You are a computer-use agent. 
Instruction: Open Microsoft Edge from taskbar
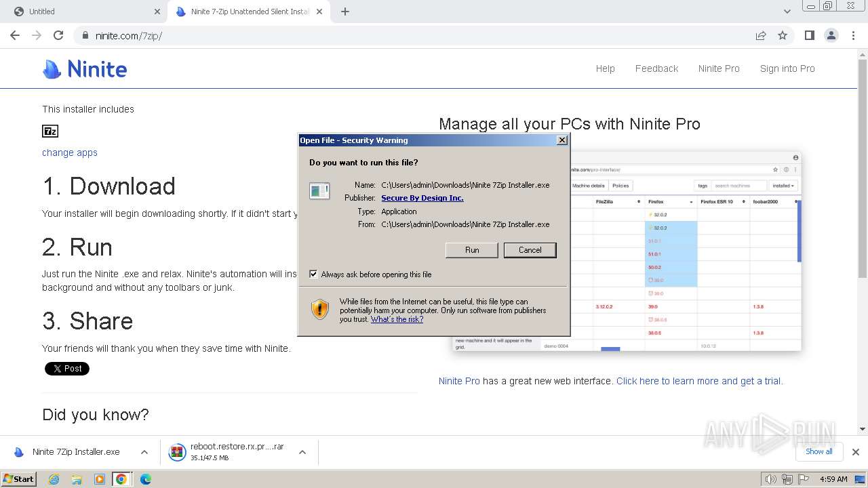[x=145, y=479]
